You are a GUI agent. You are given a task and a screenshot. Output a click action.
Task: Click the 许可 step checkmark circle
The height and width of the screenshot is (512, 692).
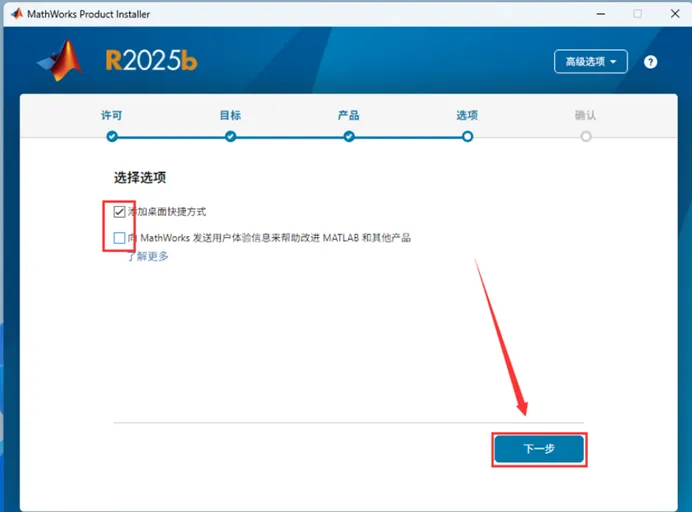[112, 136]
